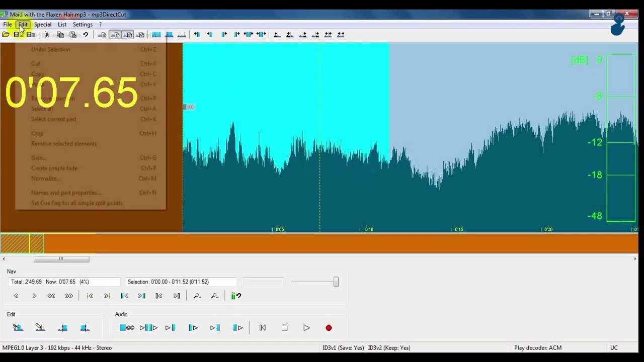
Task: Click the Total/Now time field in Nav
Action: [x=64, y=282]
